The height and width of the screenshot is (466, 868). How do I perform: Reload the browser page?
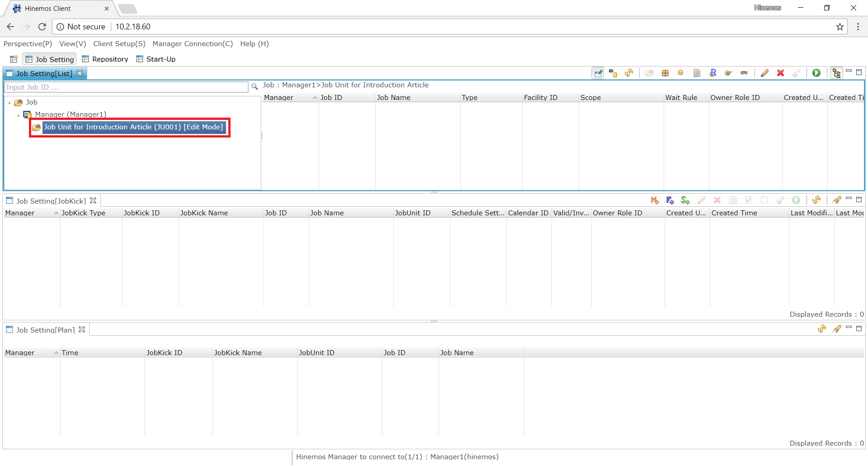(x=42, y=27)
